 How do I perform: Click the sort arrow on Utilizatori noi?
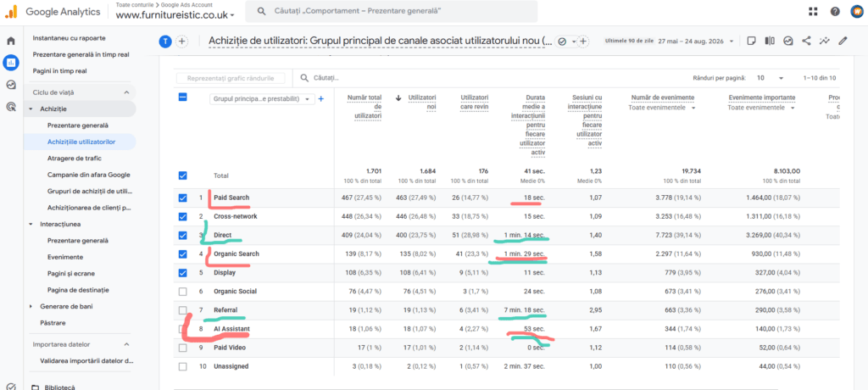click(398, 98)
